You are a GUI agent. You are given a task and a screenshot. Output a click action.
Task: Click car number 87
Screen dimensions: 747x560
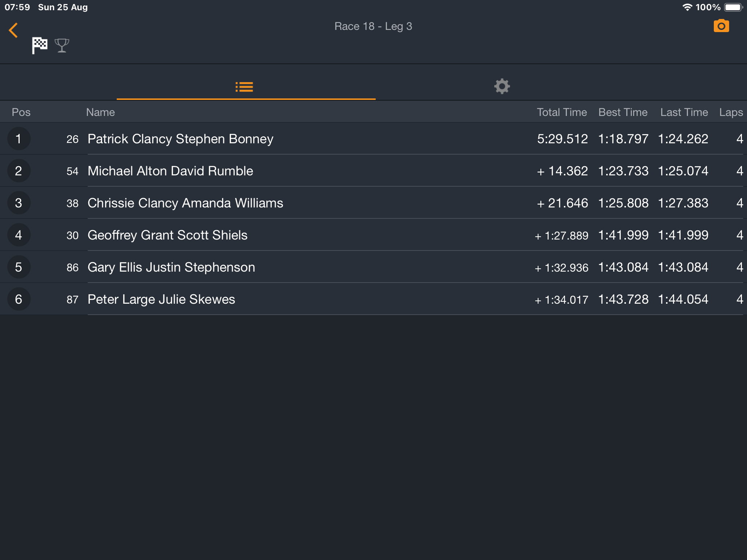pos(73,300)
